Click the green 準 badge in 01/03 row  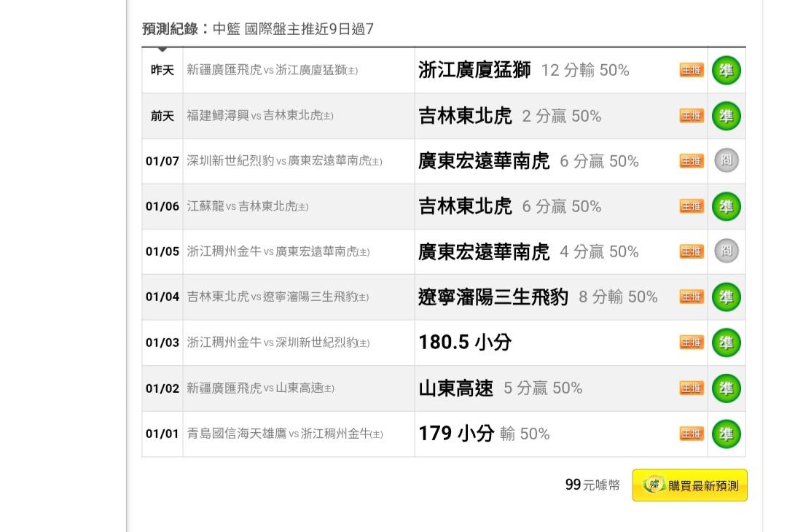(x=726, y=343)
